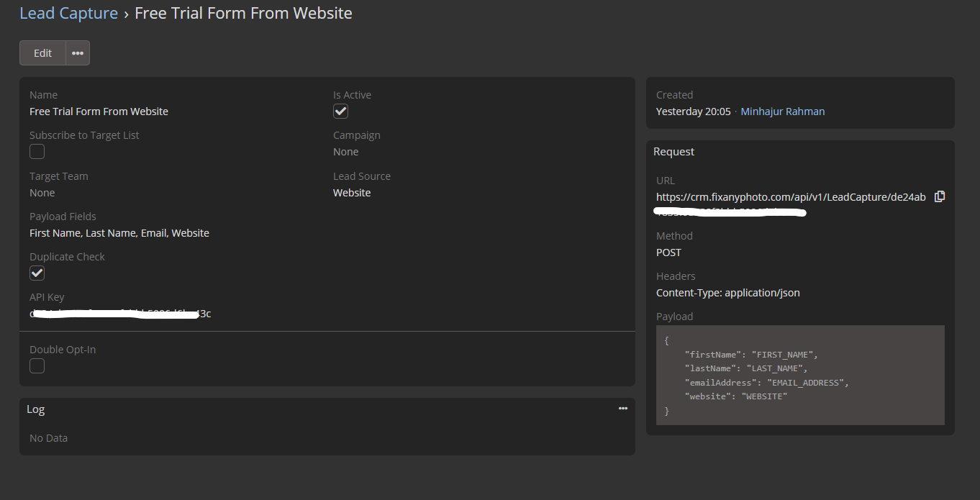Enable the Double Opt-In checkbox
The image size is (980, 500).
[37, 366]
